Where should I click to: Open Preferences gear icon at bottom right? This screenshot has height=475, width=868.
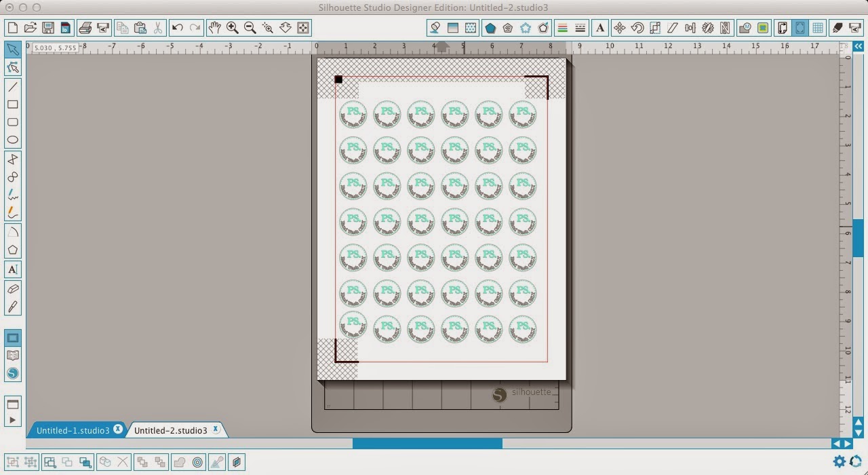(x=840, y=461)
